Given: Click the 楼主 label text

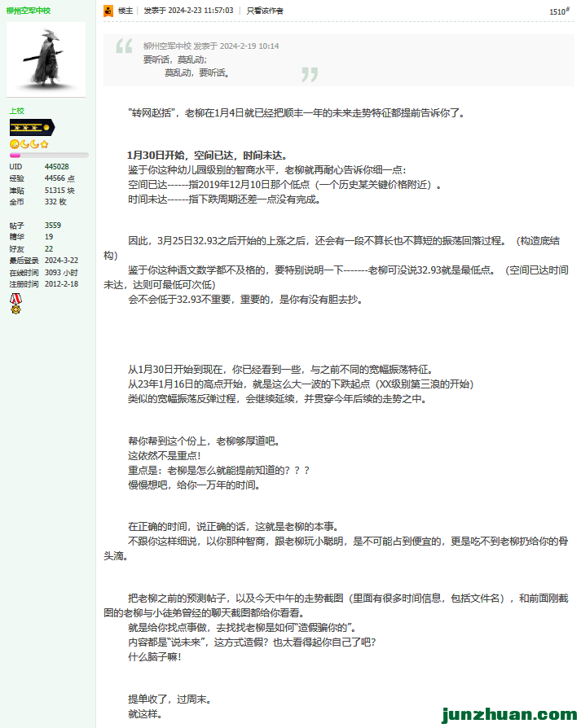Looking at the screenshot, I should pos(125,11).
